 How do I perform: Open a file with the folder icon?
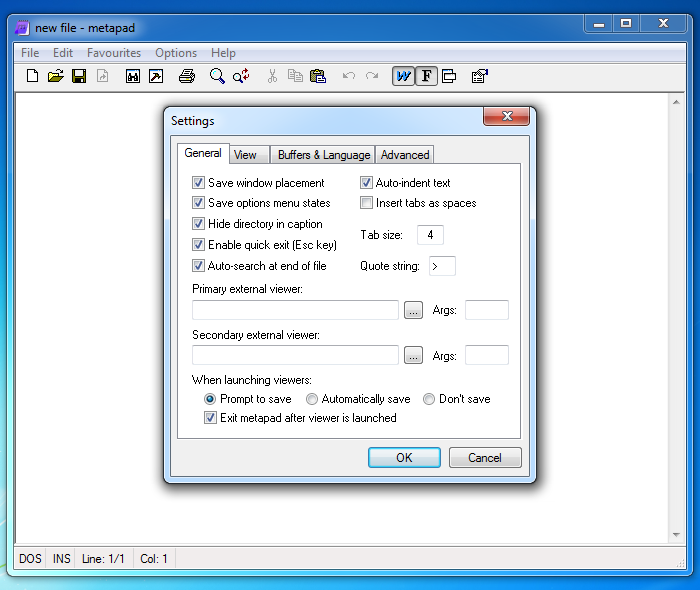(x=56, y=76)
